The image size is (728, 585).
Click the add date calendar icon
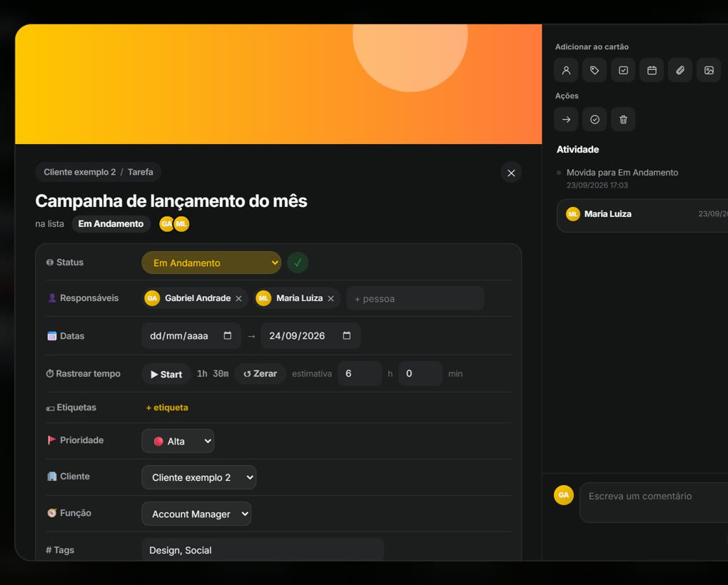tap(652, 71)
